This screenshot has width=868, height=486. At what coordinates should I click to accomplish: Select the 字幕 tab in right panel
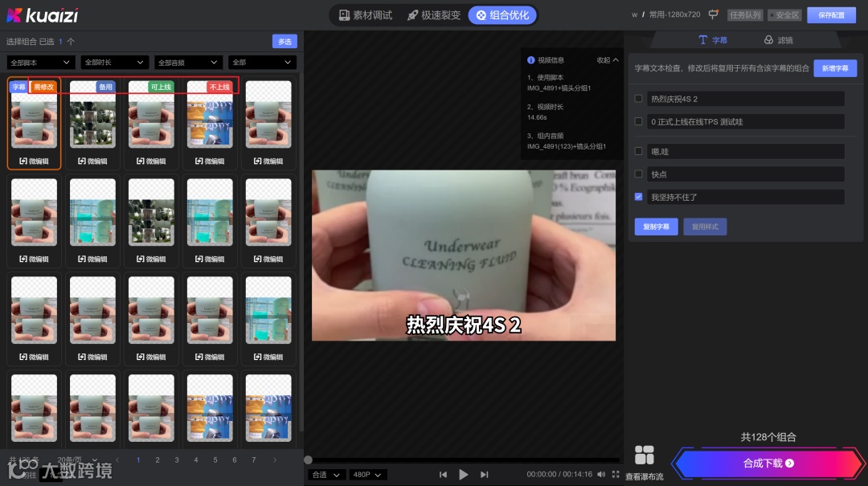[714, 39]
